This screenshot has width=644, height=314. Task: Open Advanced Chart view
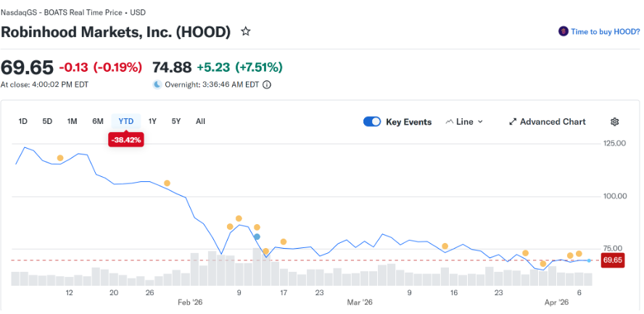(553, 122)
